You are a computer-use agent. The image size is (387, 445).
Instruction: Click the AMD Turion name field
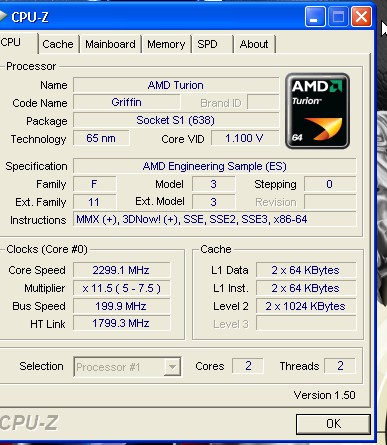tap(176, 85)
